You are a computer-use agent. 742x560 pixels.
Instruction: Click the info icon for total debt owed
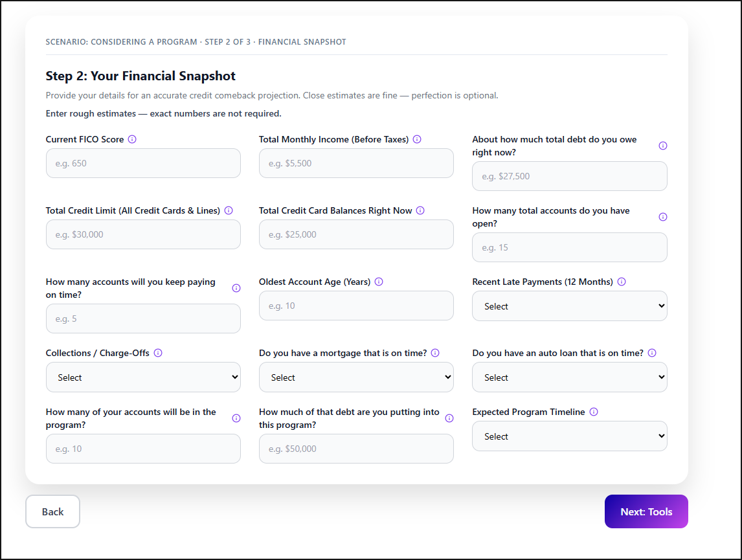(x=662, y=146)
